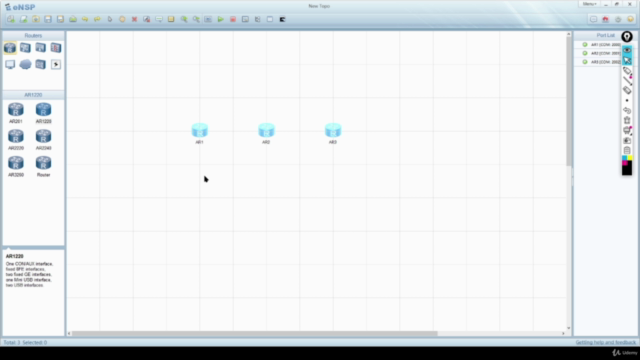Screen dimensions: 640x360
Task: Click the Save As toolbar icon
Action: pos(60,19)
